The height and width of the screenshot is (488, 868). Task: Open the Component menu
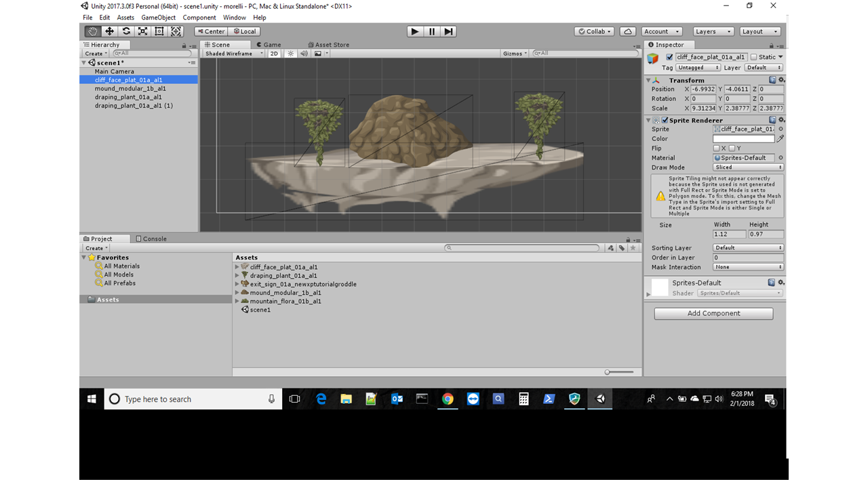pyautogui.click(x=199, y=18)
